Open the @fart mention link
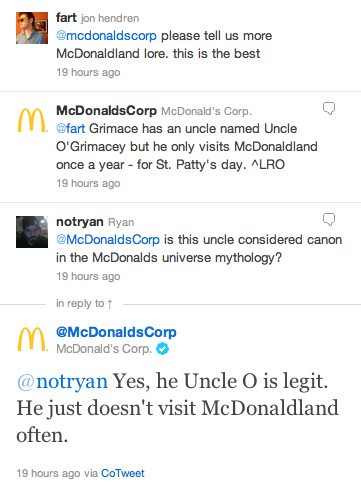Screen dimensions: 361x486 [71, 129]
